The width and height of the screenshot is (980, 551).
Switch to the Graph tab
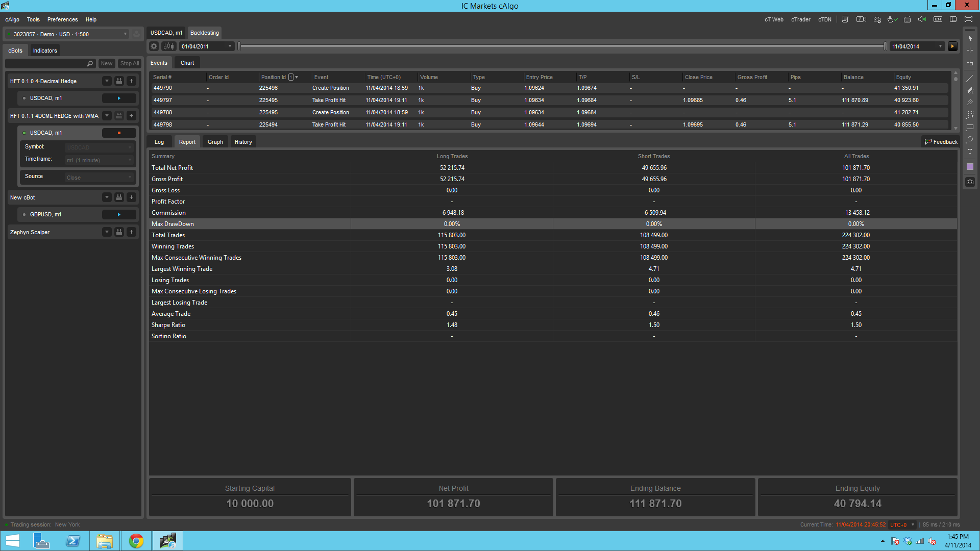215,142
